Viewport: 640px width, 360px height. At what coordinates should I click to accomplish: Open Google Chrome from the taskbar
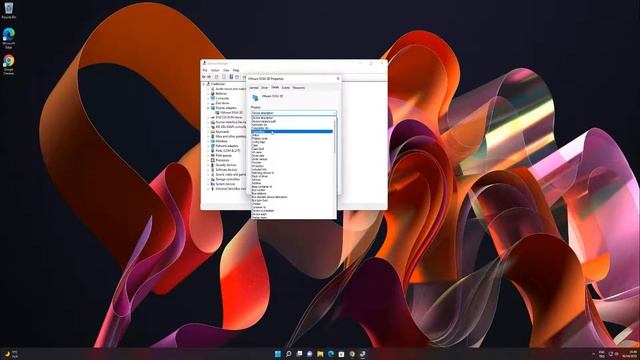(x=352, y=353)
